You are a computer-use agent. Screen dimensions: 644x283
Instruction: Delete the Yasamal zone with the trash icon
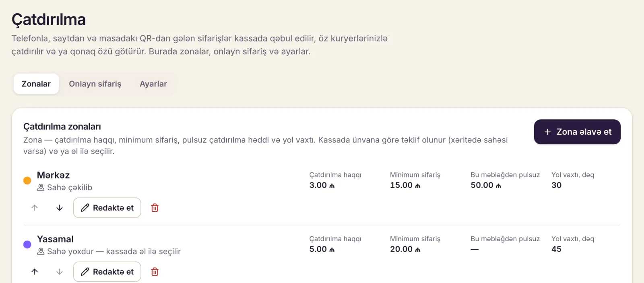click(x=155, y=272)
